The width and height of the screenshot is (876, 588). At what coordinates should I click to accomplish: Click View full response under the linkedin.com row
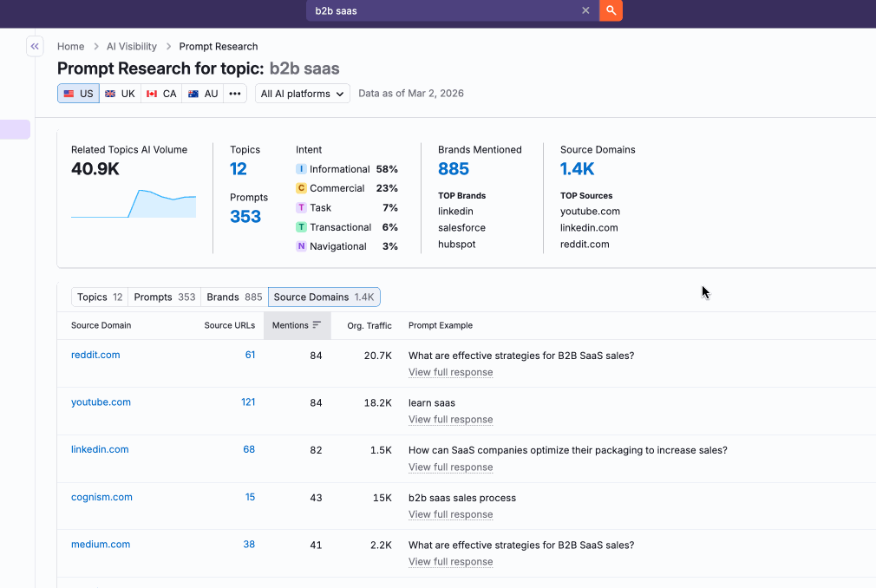tap(450, 467)
